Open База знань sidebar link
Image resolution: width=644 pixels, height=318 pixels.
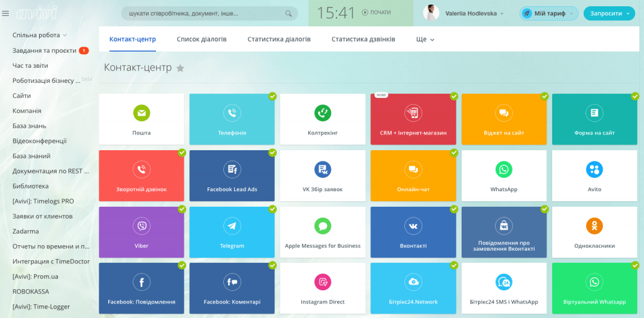tap(29, 126)
